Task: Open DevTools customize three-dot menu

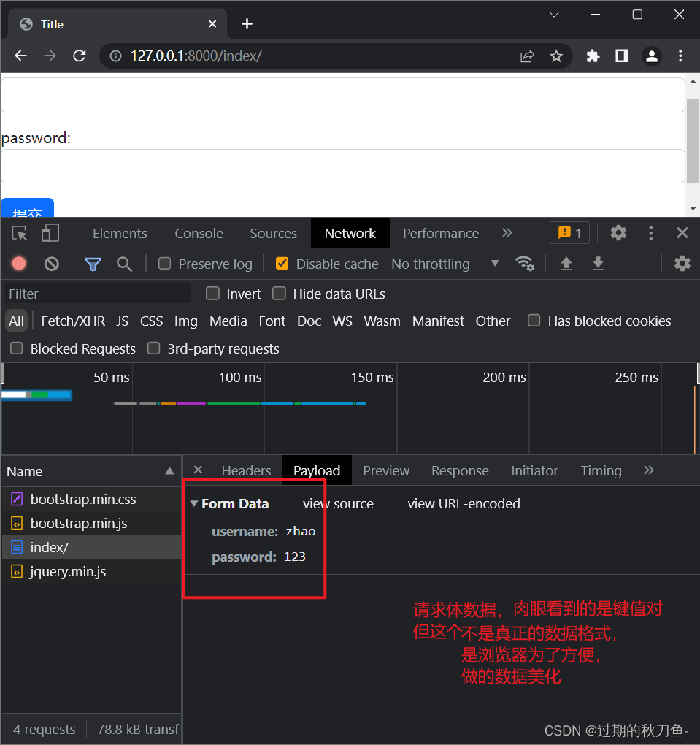Action: pyautogui.click(x=650, y=233)
